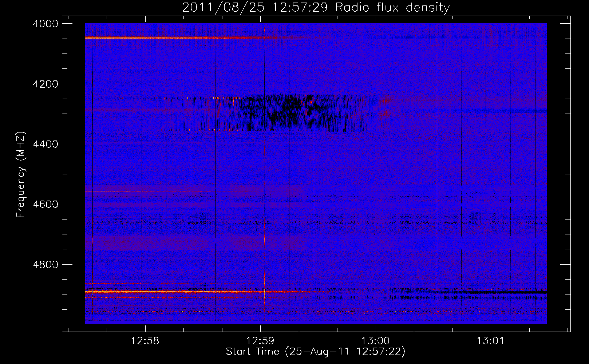Click the 4600 frequency tick label
Image resolution: width=589 pixels, height=364 pixels.
46,204
